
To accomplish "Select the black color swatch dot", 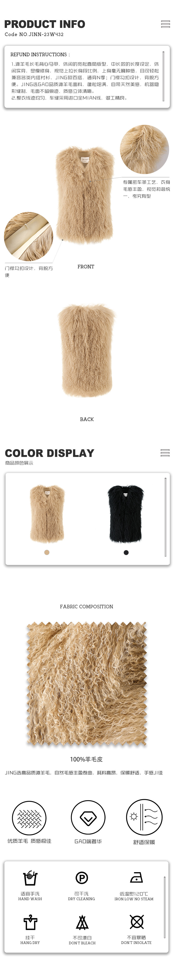I will click(x=126, y=552).
